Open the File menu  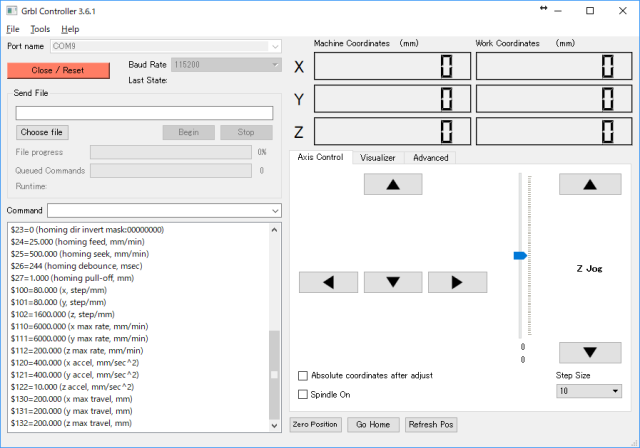coord(13,29)
